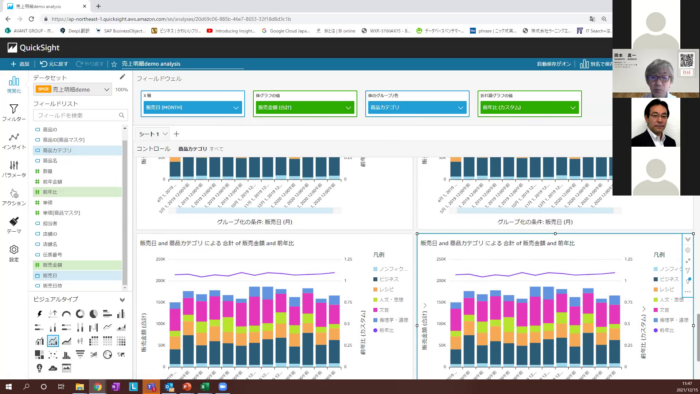Open the Actions (アクション) sidebar panel
Viewport: 700px width, 394px height.
14,197
